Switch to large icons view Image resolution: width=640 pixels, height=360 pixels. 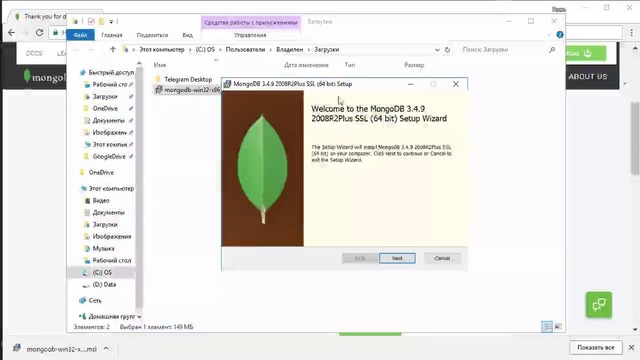[558, 326]
